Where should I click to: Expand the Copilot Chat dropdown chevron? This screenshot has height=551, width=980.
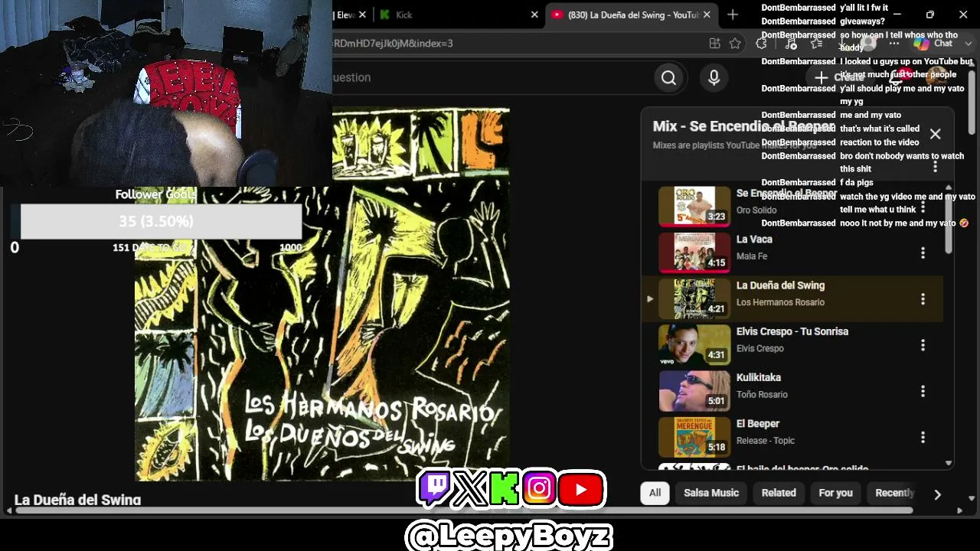click(x=969, y=44)
